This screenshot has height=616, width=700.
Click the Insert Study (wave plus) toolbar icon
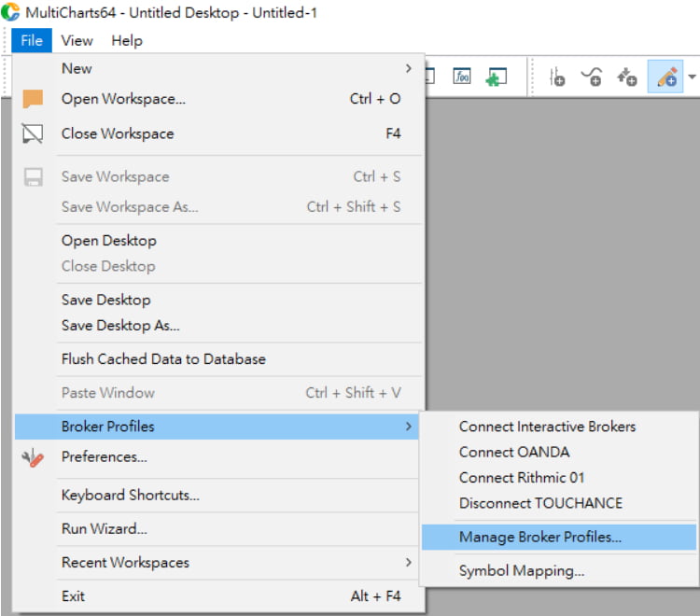pyautogui.click(x=592, y=77)
